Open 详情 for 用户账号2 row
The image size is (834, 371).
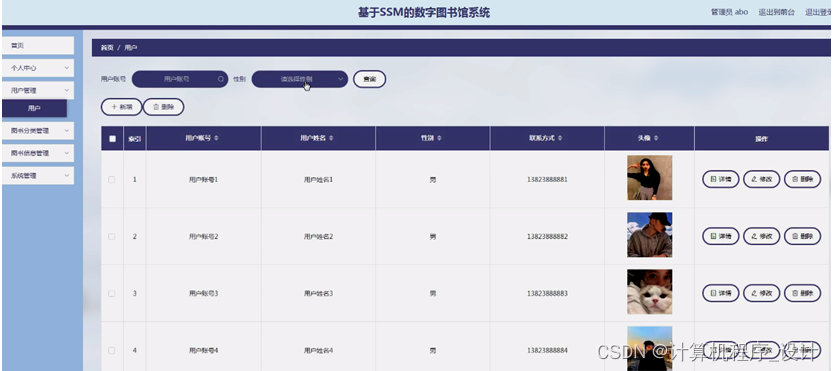pos(721,237)
